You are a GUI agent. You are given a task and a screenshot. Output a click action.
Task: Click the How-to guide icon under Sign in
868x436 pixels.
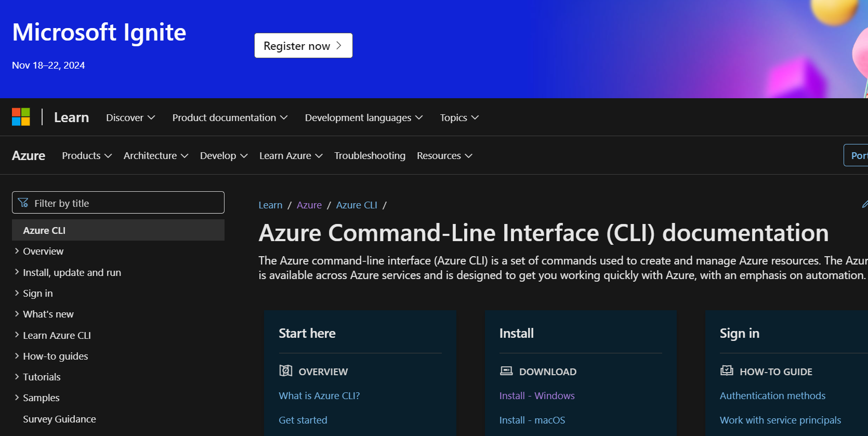coord(727,371)
